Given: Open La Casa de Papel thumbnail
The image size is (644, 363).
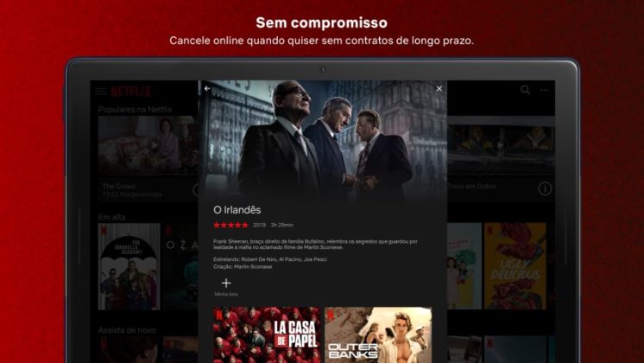Looking at the screenshot, I should (x=267, y=334).
